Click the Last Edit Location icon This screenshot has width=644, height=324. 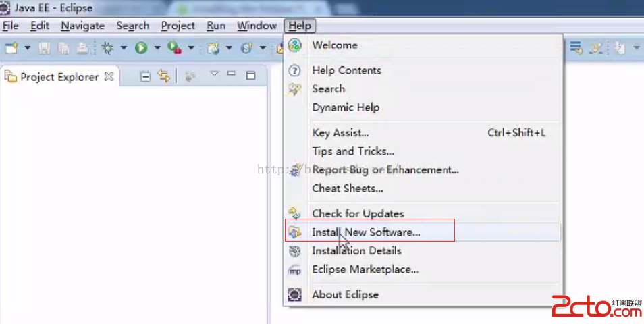619,48
